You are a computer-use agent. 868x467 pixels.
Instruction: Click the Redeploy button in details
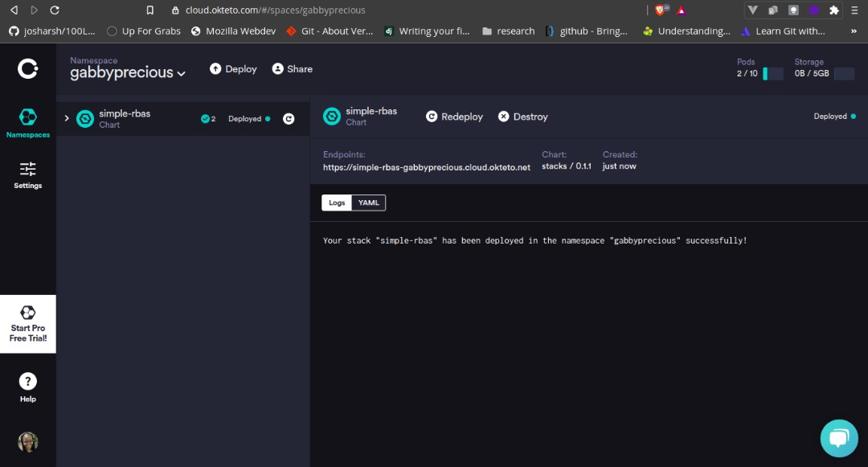point(454,117)
